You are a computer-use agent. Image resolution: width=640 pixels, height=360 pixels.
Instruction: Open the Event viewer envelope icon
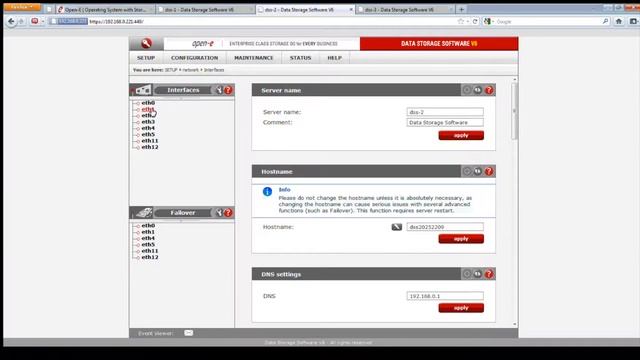189,333
